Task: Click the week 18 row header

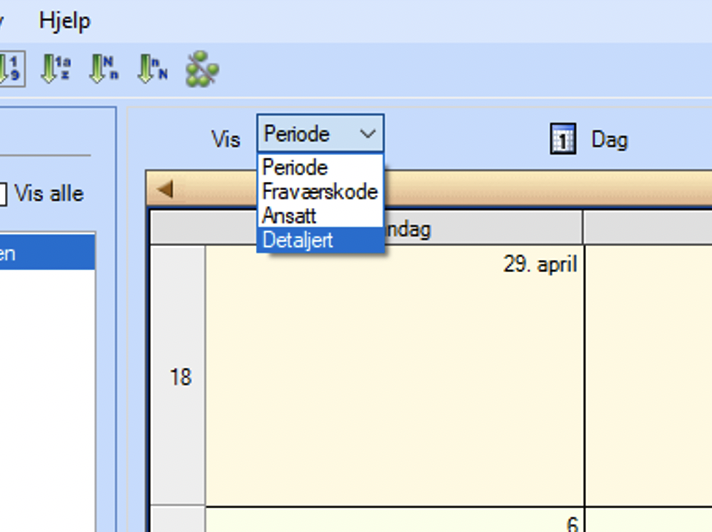Action: point(180,378)
